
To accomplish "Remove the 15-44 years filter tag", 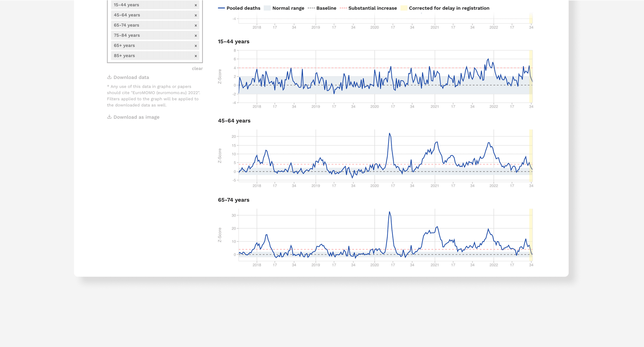I will coord(196,5).
